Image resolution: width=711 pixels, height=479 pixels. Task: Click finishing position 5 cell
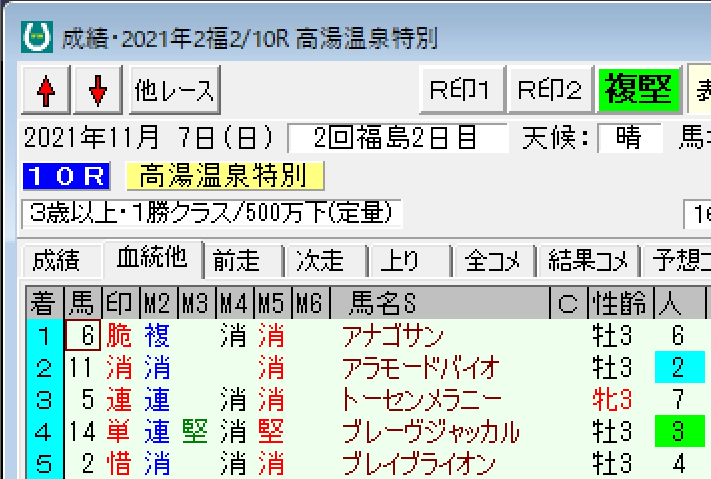click(x=45, y=464)
